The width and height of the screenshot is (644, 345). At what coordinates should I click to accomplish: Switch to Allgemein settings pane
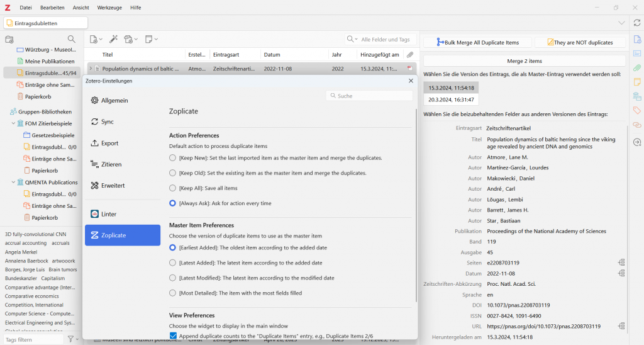123,100
